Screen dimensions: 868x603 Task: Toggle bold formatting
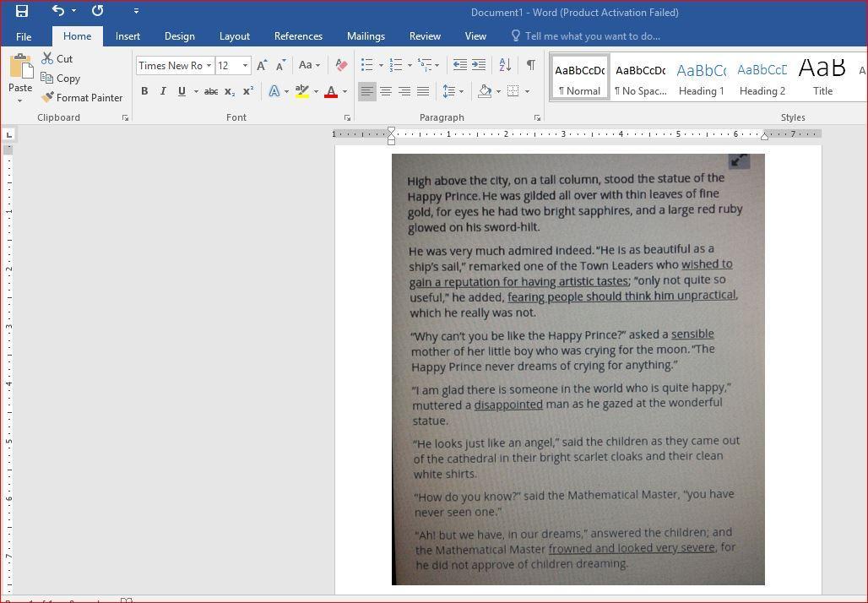[144, 91]
